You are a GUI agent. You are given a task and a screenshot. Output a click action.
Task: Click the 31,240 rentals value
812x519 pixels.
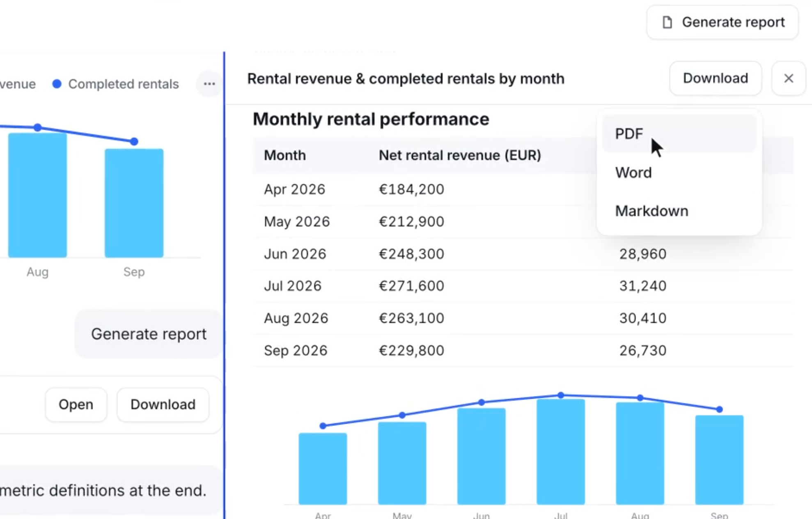tap(643, 286)
